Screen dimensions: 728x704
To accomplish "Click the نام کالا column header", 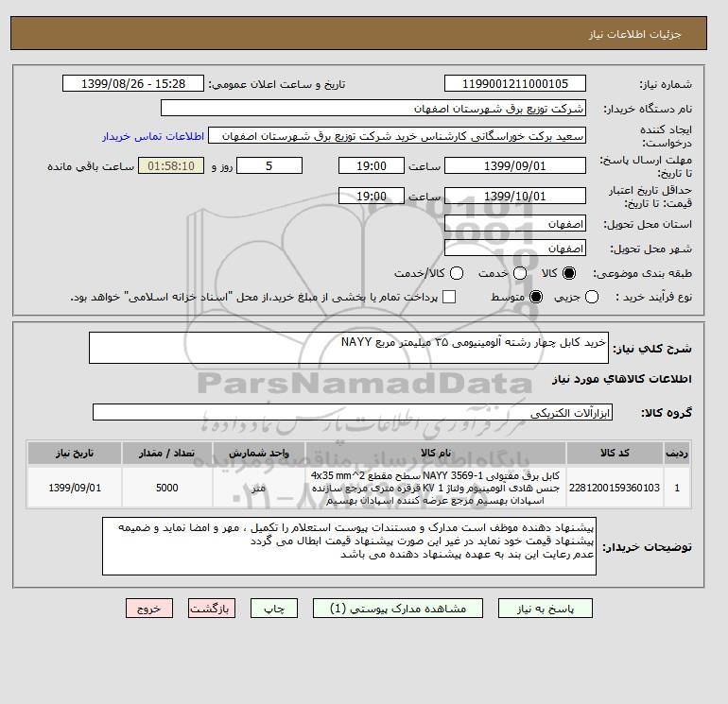I will click(x=436, y=453).
